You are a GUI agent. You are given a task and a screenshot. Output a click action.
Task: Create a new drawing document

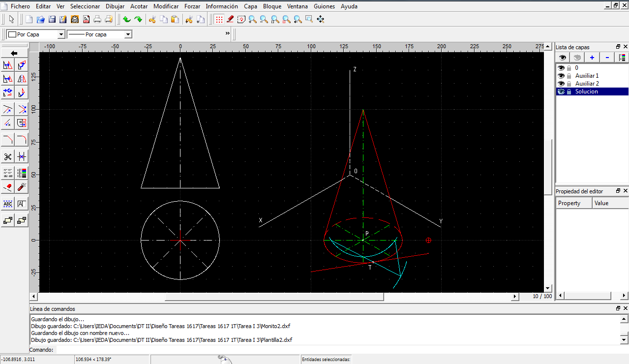29,19
